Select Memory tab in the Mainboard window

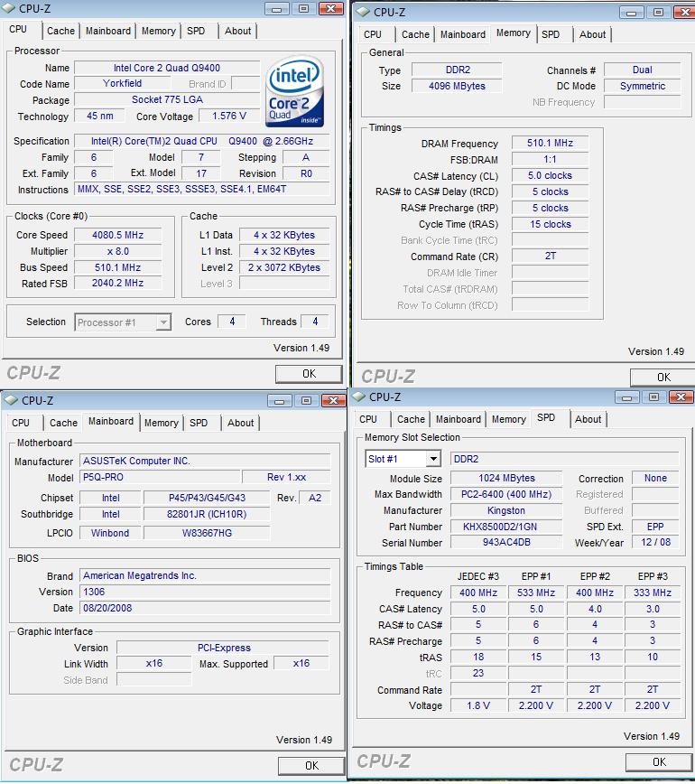click(161, 423)
